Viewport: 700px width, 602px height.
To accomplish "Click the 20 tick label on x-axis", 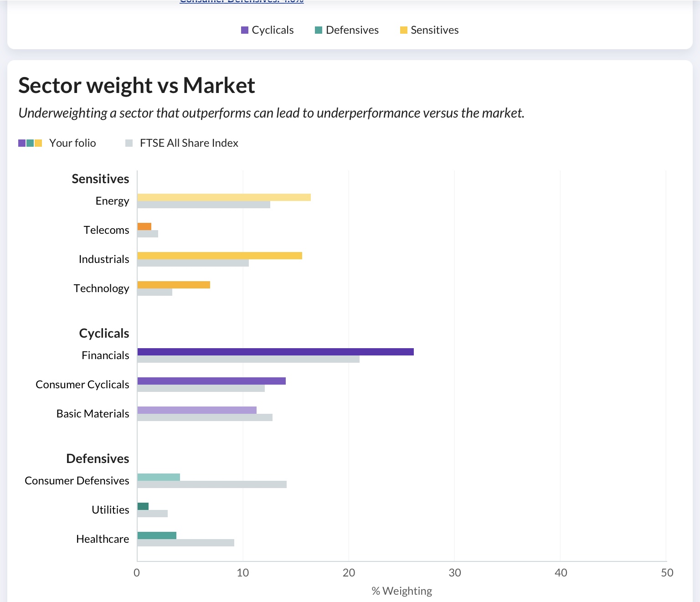I will pyautogui.click(x=349, y=573).
